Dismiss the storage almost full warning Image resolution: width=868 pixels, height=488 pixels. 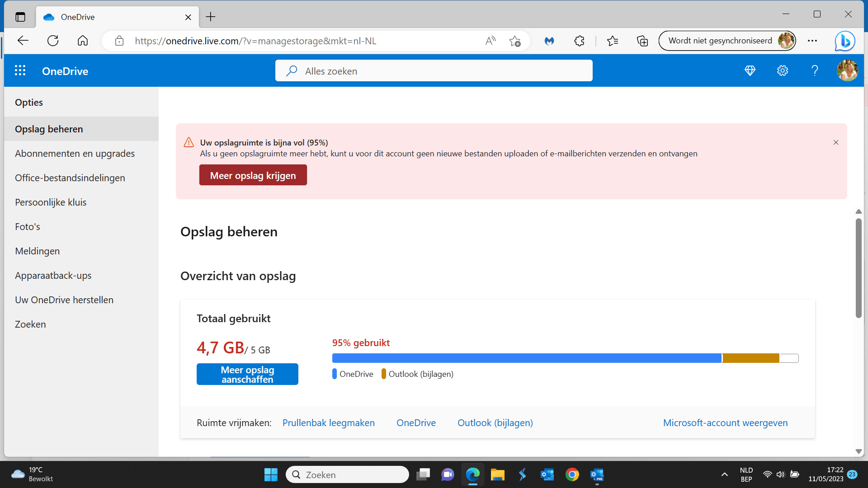click(x=836, y=142)
